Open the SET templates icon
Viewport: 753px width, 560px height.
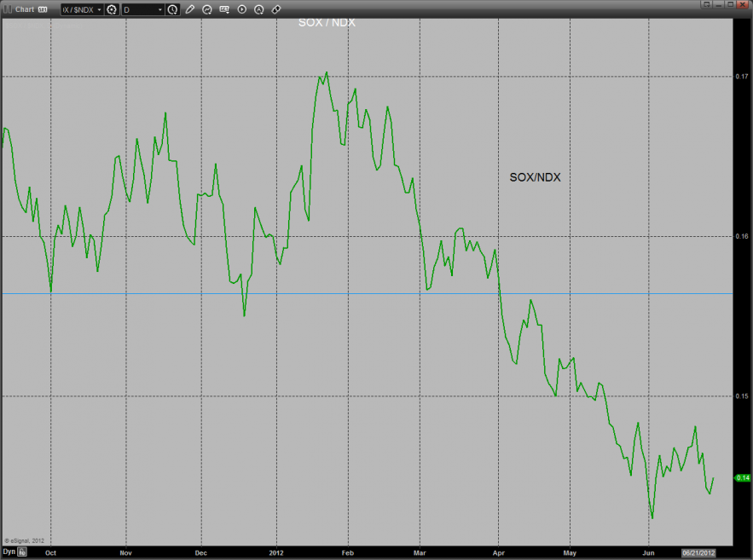point(224,9)
